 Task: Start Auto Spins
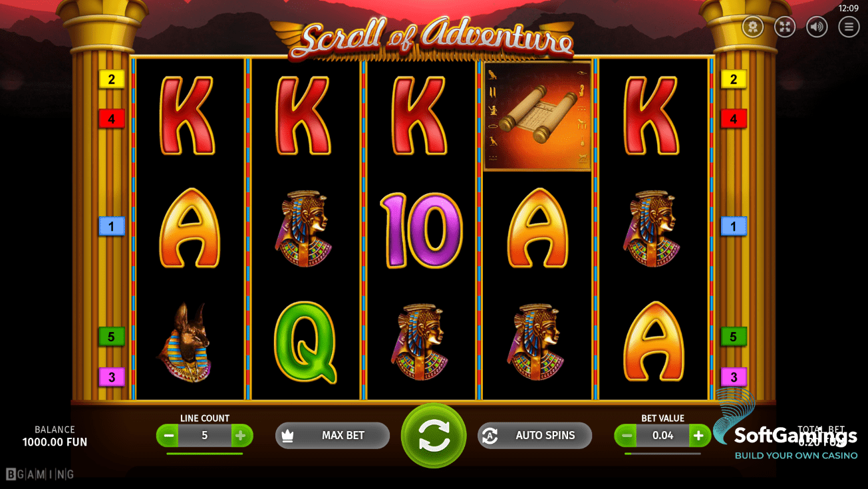[x=535, y=435]
